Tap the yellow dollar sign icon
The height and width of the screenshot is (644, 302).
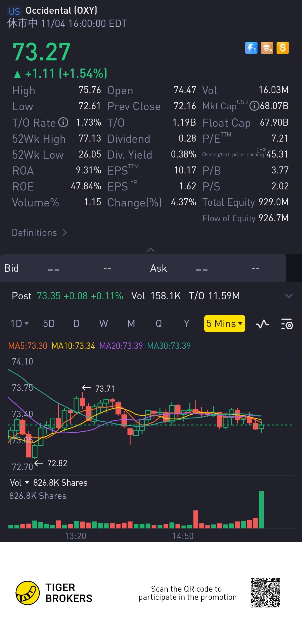click(282, 48)
